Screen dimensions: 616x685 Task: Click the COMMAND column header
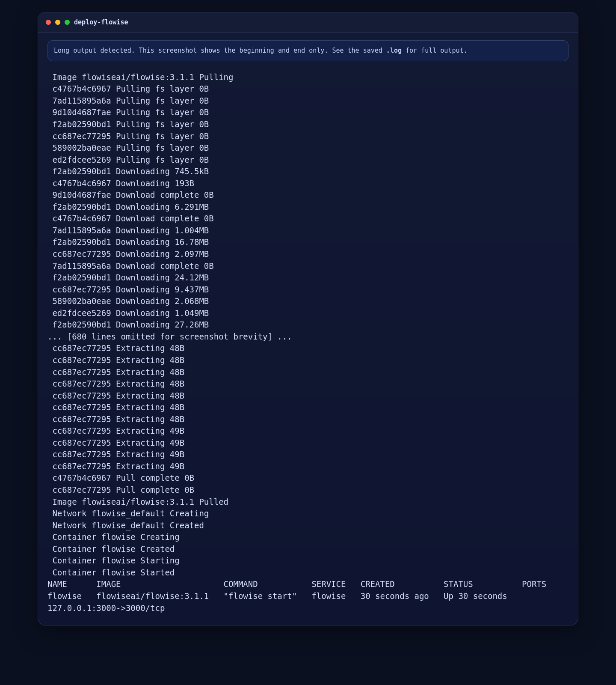[241, 584]
